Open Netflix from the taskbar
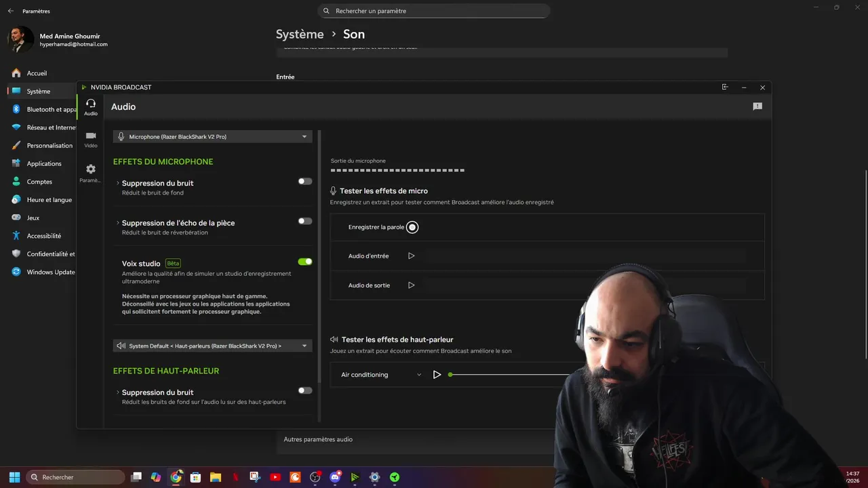This screenshot has width=868, height=488. (235, 477)
